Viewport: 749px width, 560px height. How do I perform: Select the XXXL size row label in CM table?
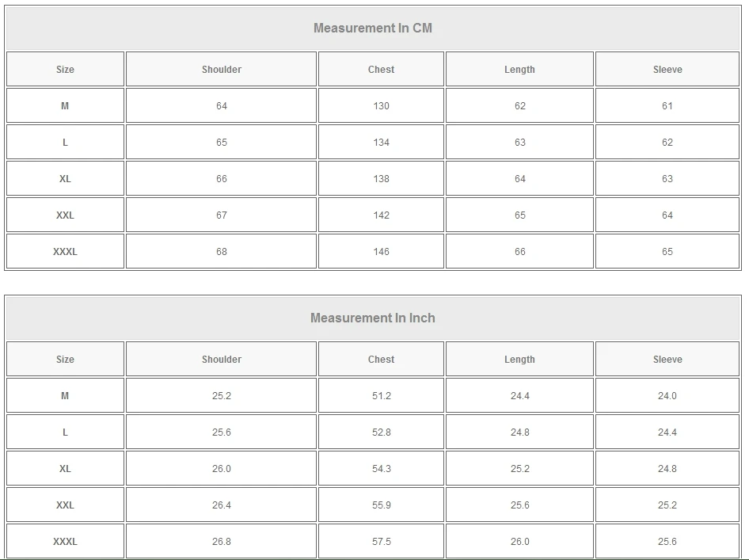[65, 252]
